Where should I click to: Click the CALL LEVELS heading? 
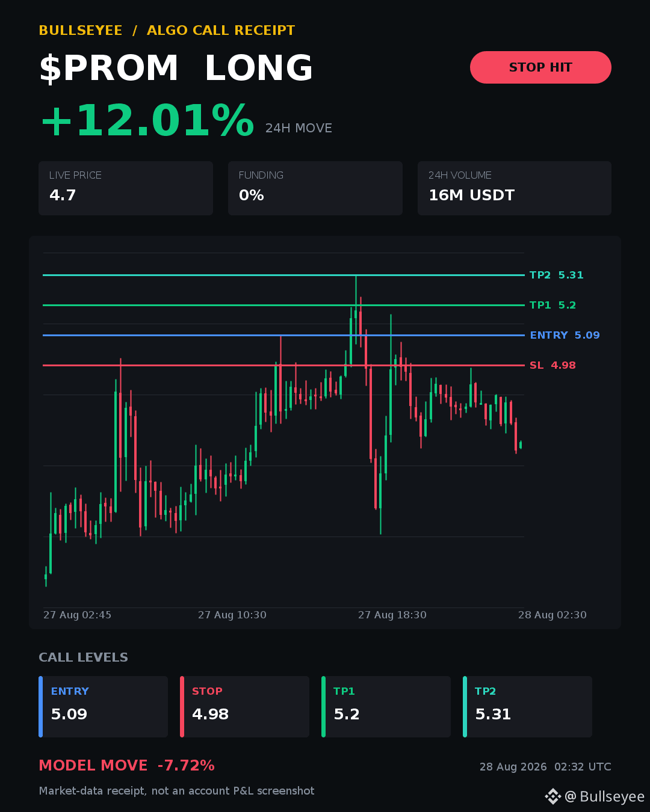[84, 657]
